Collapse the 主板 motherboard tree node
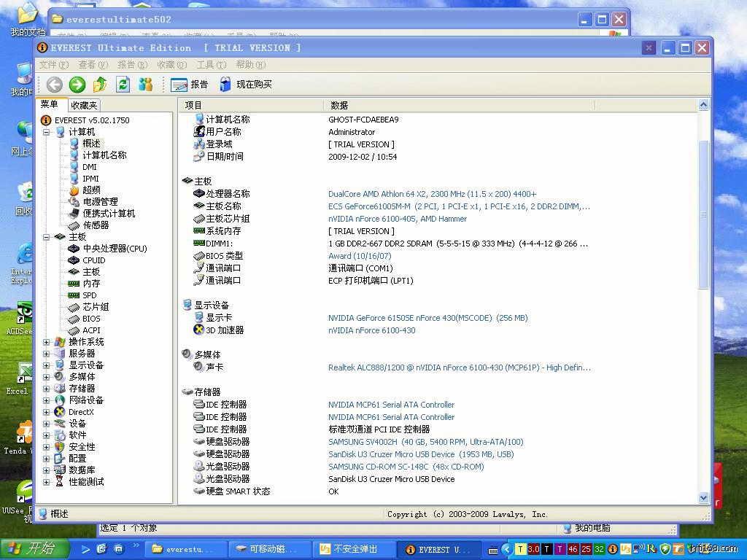Screen dimensions: 747x560 coord(47,237)
